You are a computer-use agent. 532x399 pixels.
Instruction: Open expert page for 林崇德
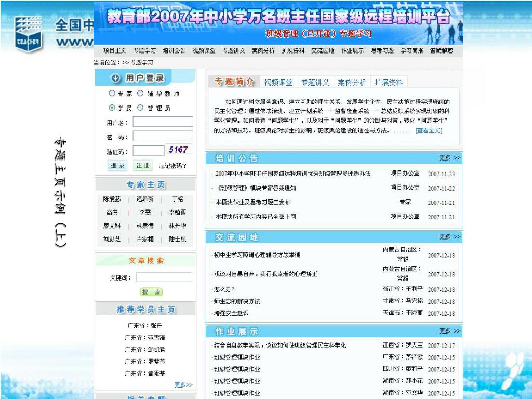(x=145, y=225)
